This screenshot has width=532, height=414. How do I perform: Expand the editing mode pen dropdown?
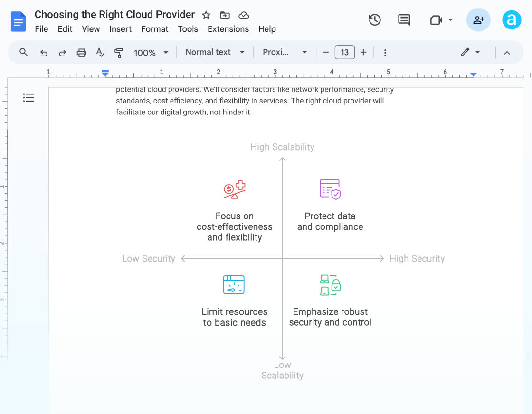[477, 52]
